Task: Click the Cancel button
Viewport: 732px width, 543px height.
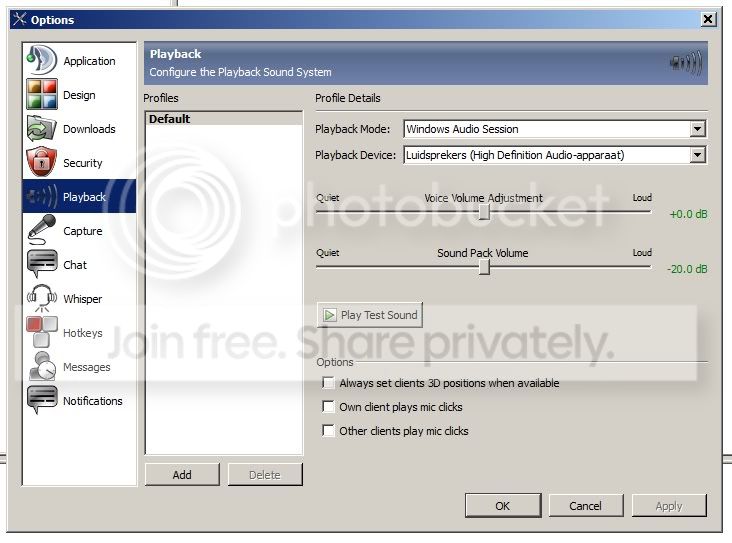Action: tap(585, 506)
